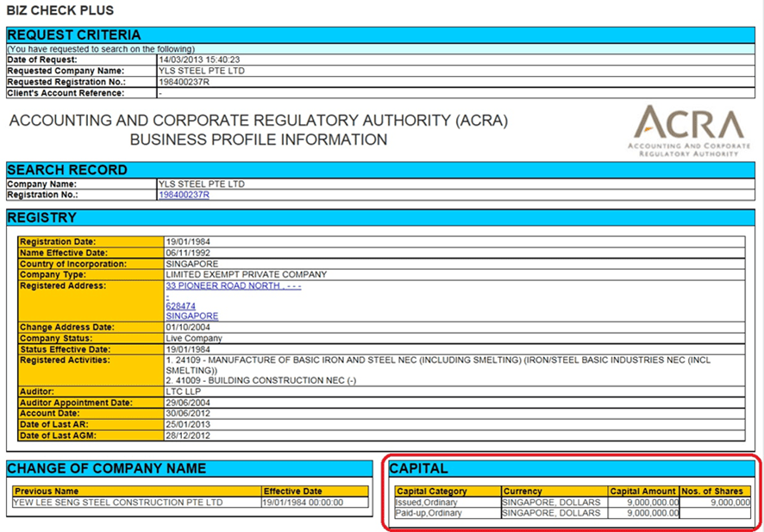Select change address date 01/10/2004
Screen dimensions: 764x532
[x=189, y=328]
